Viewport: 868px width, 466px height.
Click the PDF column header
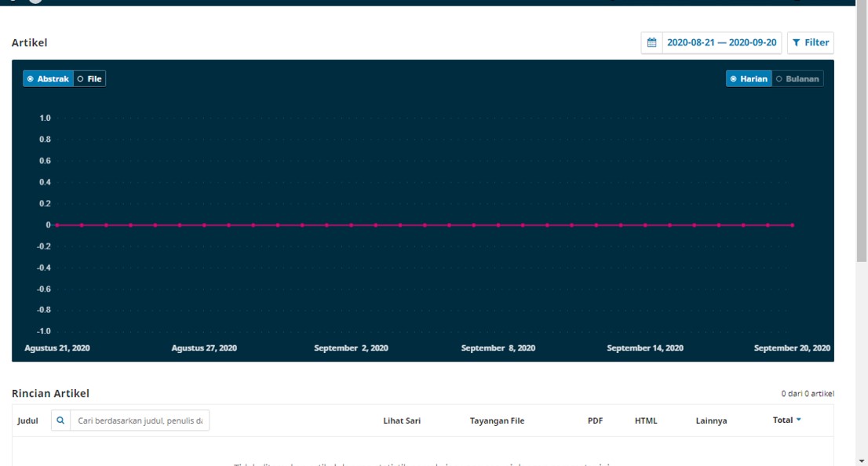[595, 421]
